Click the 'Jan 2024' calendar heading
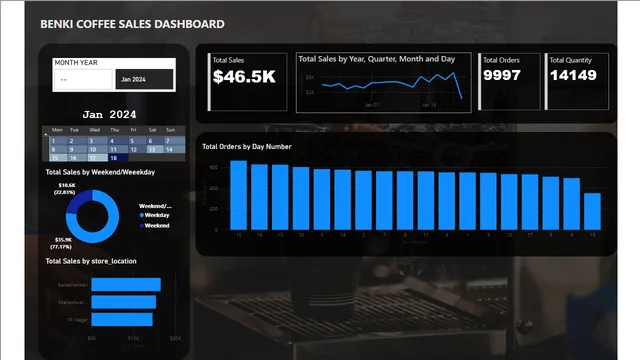640x360 pixels. (x=109, y=115)
